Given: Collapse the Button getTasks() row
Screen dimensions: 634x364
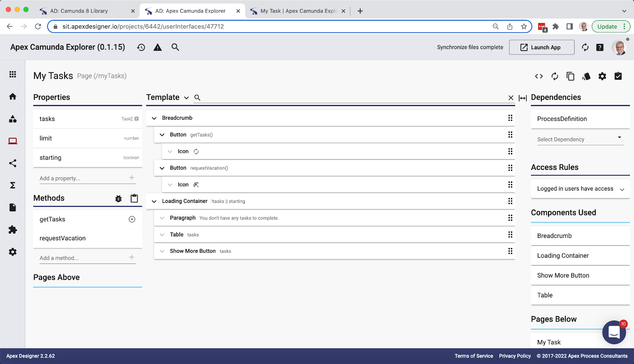Looking at the screenshot, I should 162,135.
